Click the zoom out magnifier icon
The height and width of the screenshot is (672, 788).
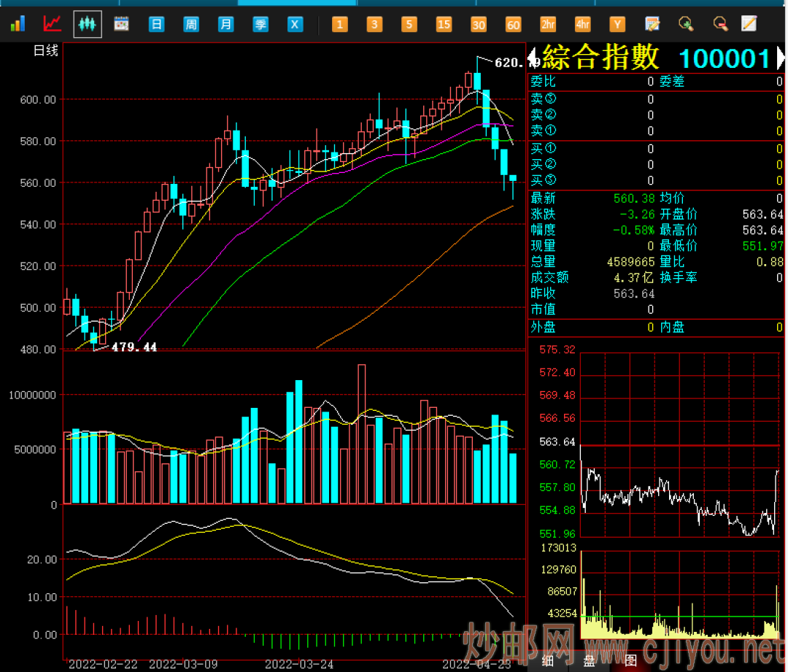point(720,24)
